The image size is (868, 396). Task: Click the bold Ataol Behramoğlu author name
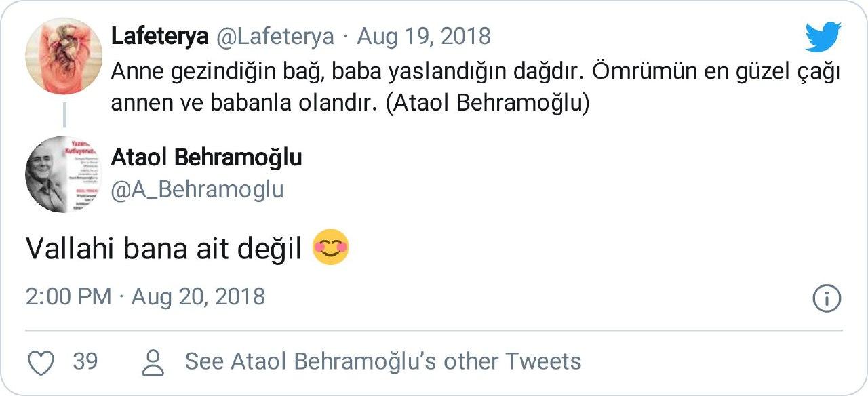click(x=206, y=157)
